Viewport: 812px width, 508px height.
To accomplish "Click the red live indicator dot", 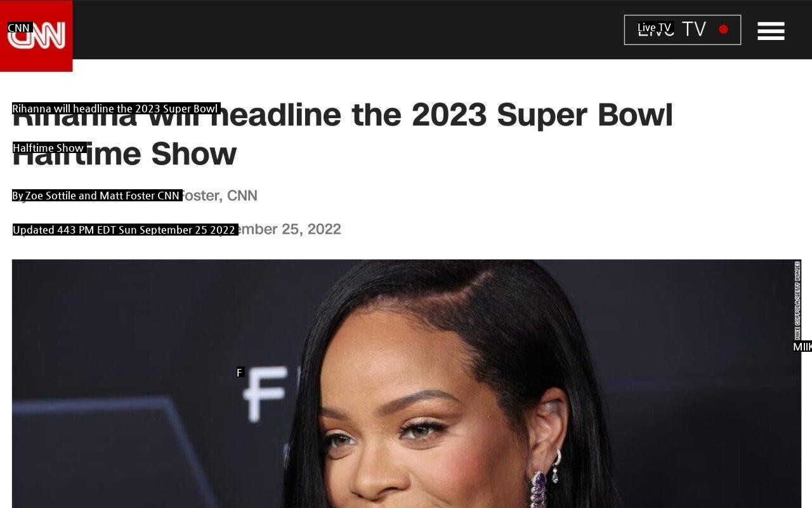I will tap(723, 29).
